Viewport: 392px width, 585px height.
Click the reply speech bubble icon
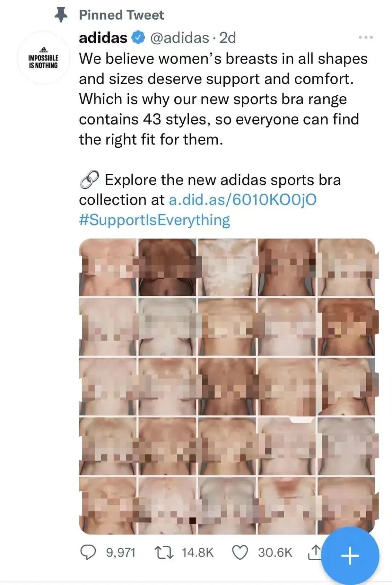click(x=88, y=552)
